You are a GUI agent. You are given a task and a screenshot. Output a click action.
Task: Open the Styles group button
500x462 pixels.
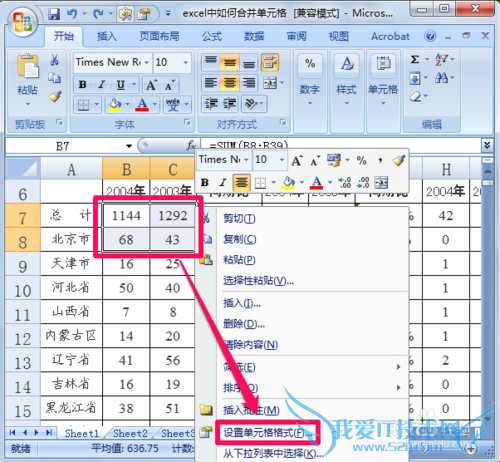pyautogui.click(x=347, y=80)
